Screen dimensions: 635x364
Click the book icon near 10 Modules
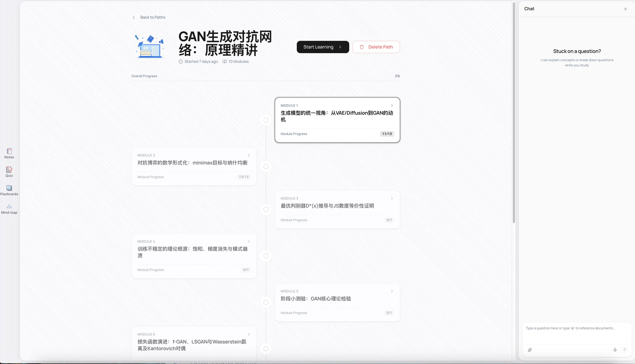(x=225, y=62)
